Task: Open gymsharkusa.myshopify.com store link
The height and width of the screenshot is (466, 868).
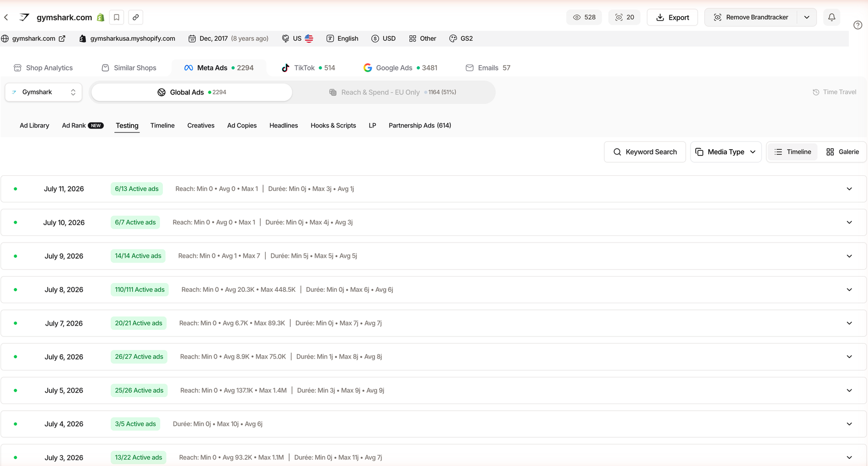Action: click(x=127, y=39)
